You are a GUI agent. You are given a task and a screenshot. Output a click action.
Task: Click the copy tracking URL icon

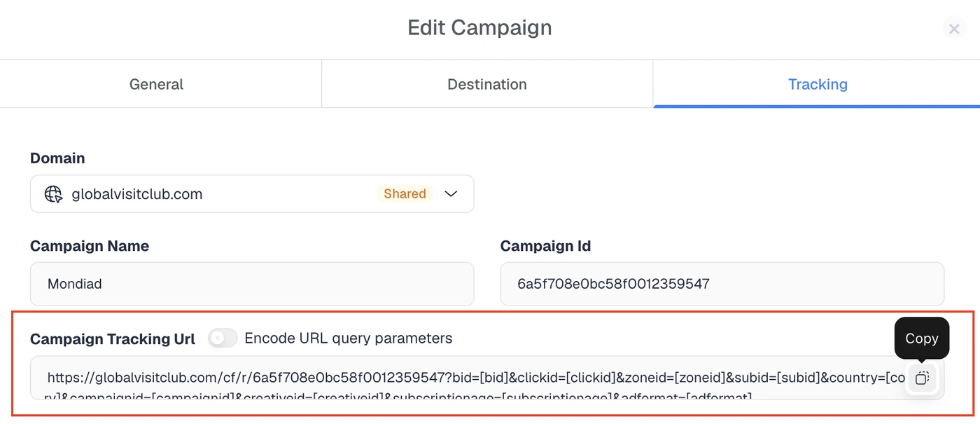coord(922,378)
